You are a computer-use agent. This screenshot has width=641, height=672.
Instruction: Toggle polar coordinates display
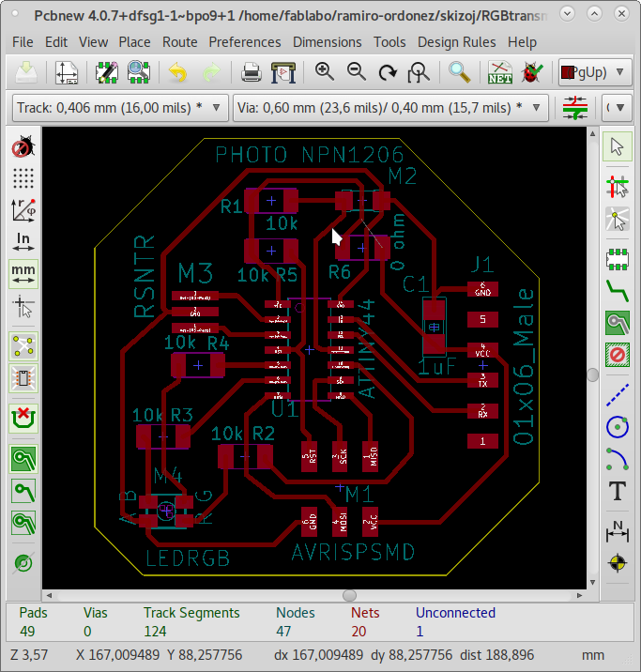click(23, 210)
